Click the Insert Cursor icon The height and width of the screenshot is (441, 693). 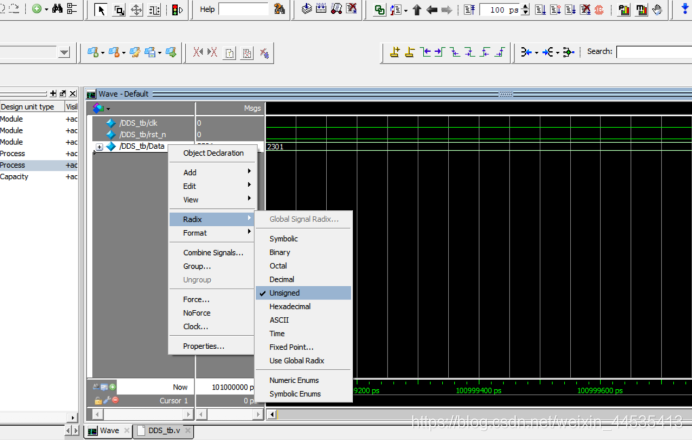click(x=395, y=52)
